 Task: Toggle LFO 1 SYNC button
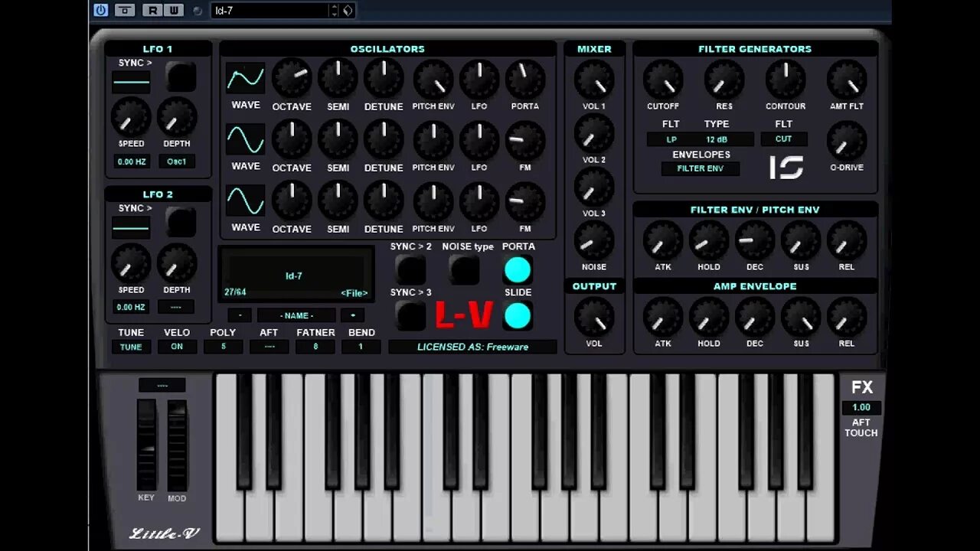click(x=181, y=77)
